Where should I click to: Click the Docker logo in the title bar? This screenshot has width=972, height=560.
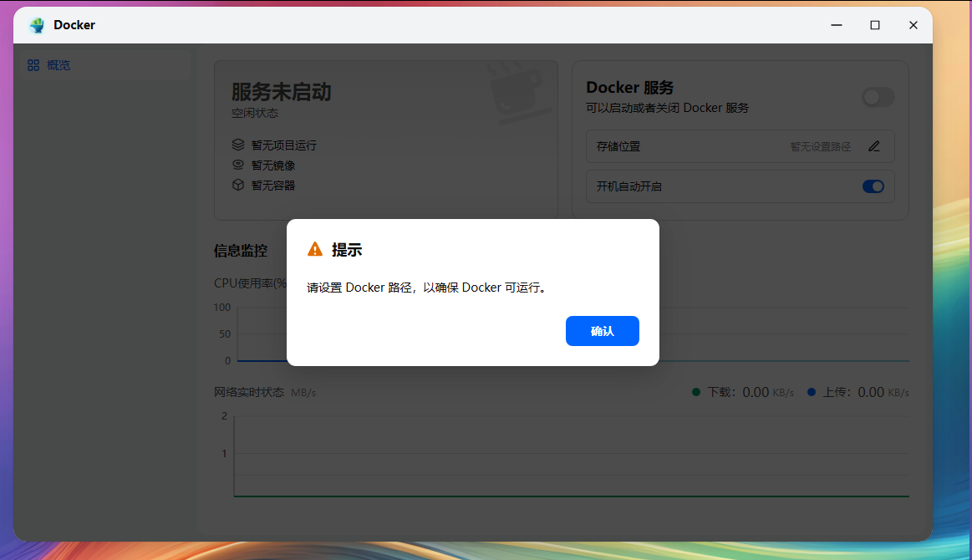point(37,25)
